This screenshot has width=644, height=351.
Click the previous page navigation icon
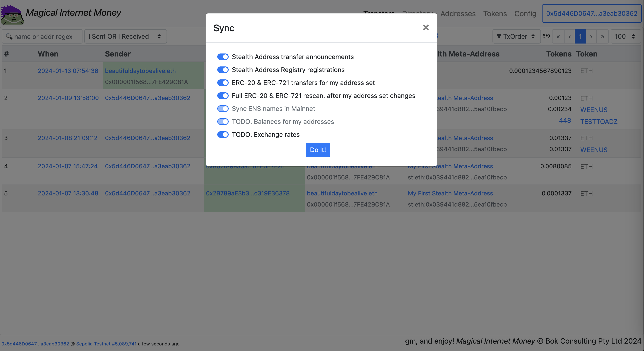(569, 36)
